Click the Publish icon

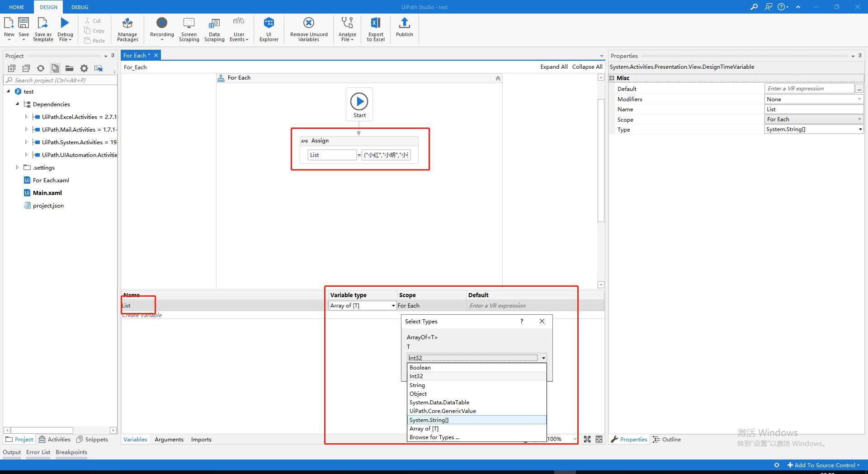pyautogui.click(x=405, y=23)
